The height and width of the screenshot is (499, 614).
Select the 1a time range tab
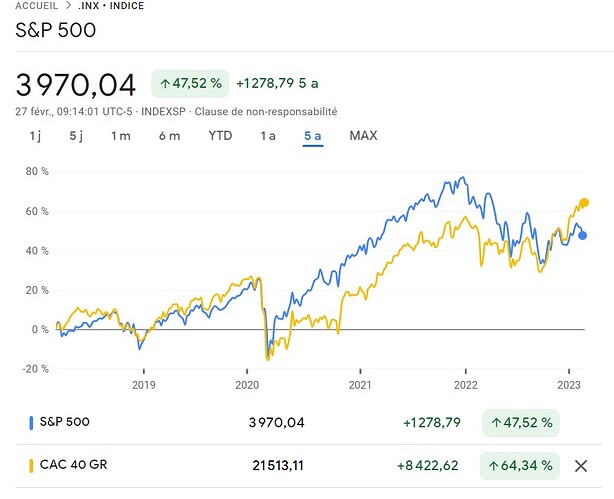pyautogui.click(x=268, y=136)
